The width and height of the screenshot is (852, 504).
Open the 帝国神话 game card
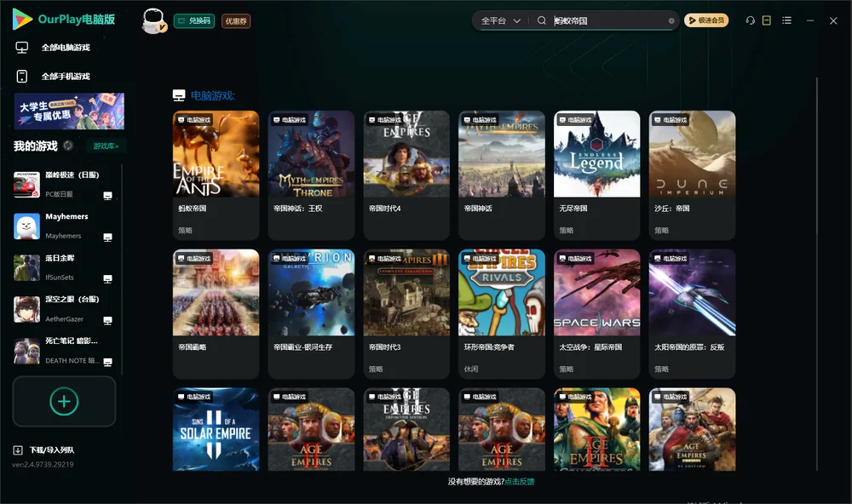pos(502,175)
